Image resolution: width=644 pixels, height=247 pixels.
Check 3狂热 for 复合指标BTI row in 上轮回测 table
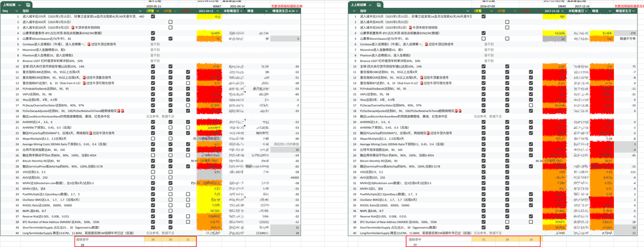click(187, 83)
